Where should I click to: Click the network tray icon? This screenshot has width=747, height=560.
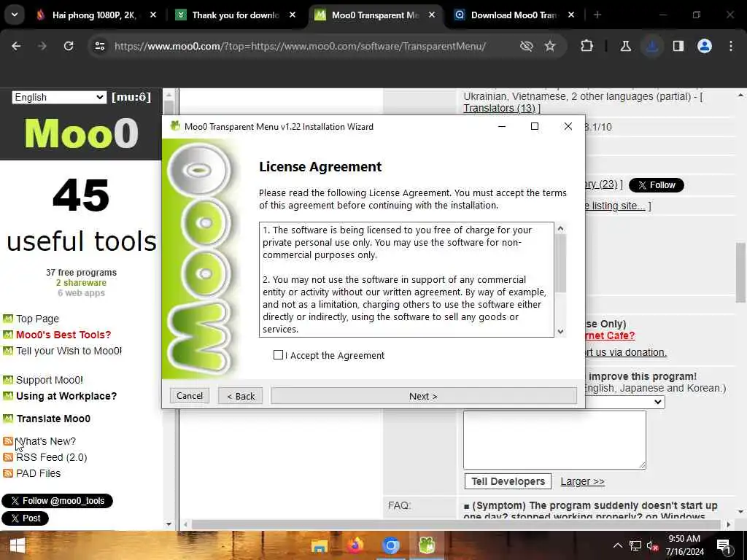tap(635, 545)
